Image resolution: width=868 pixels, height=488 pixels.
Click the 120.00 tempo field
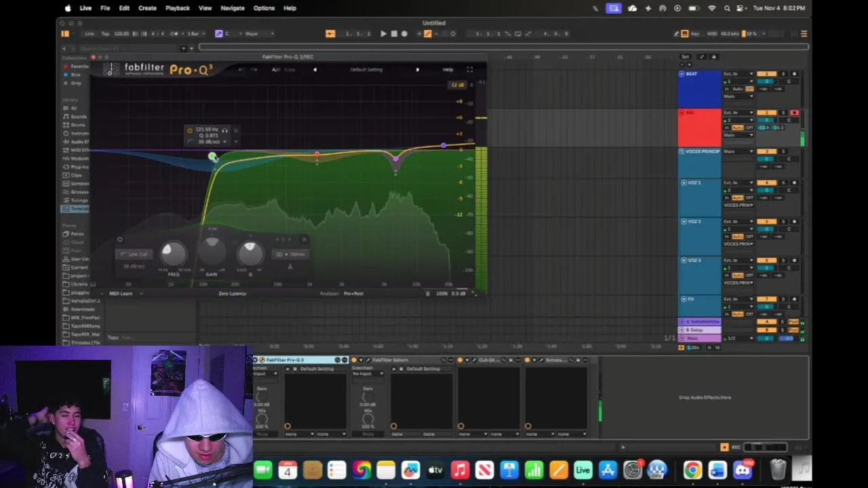coord(121,34)
